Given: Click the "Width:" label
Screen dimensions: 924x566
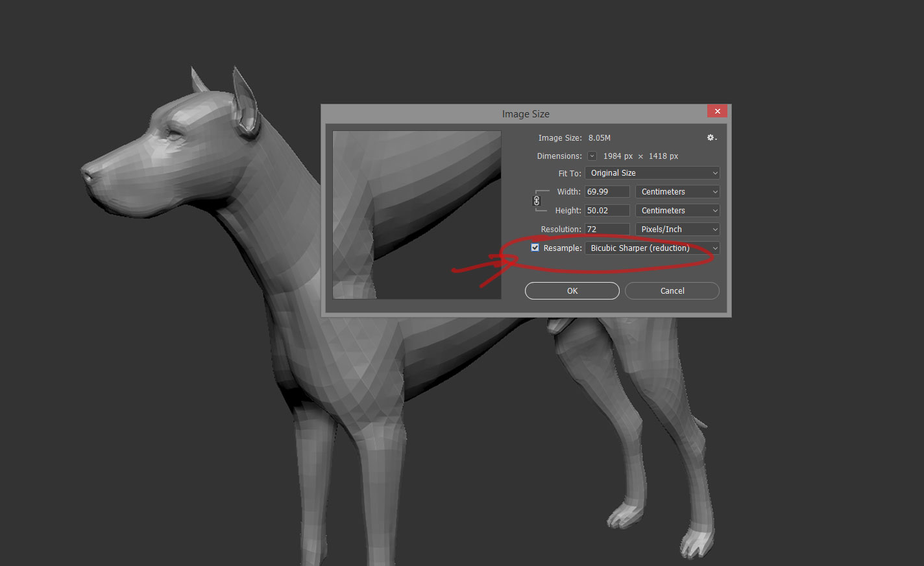Looking at the screenshot, I should point(569,192).
